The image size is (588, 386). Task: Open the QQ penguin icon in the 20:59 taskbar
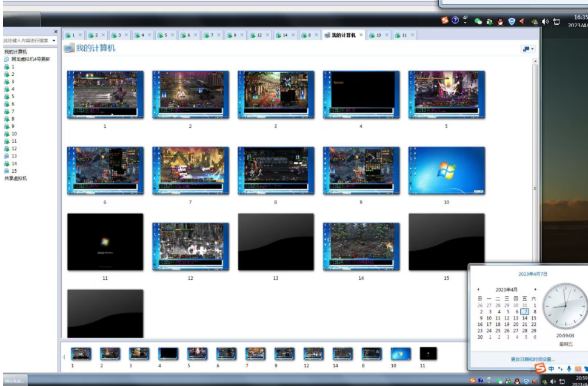point(517,381)
